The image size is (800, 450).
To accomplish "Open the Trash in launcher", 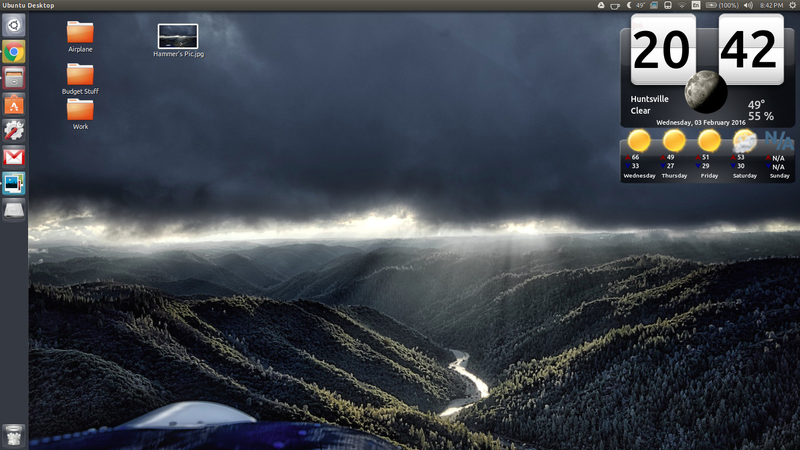I will 14,434.
